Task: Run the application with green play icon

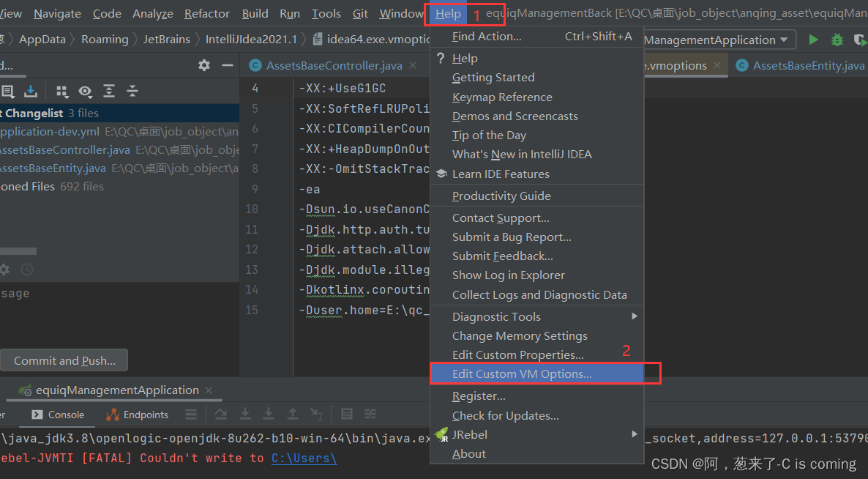Action: 813,40
